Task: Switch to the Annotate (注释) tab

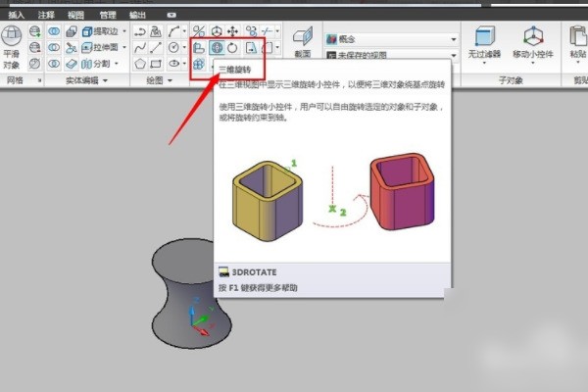Action: pos(46,16)
